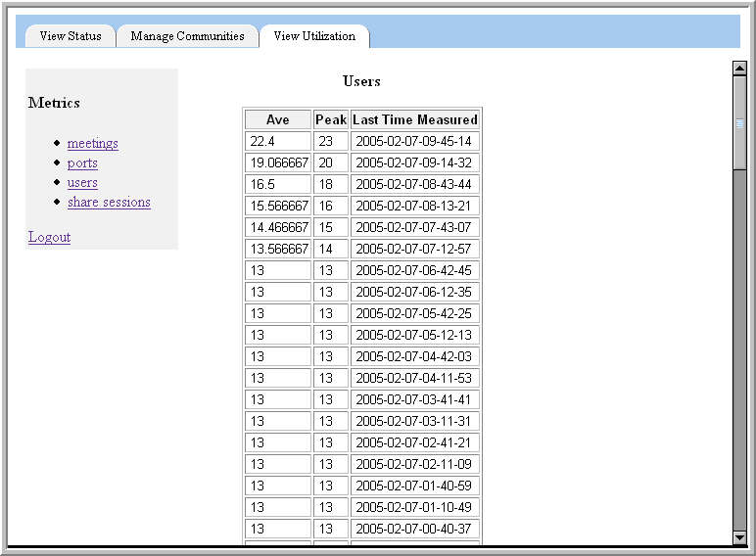Viewport: 756px width, 556px height.
Task: Click timestamp 2005-02-07-05-42-25
Action: pyautogui.click(x=415, y=313)
